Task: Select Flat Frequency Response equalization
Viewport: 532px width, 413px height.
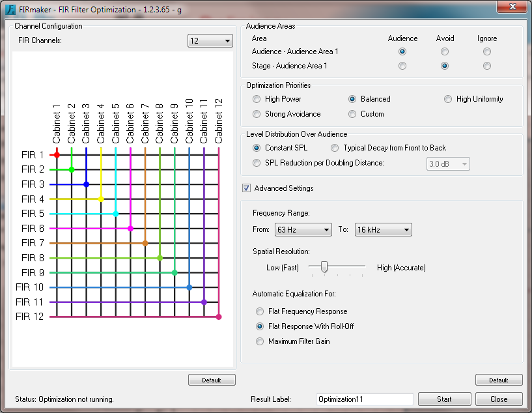Action: click(260, 311)
